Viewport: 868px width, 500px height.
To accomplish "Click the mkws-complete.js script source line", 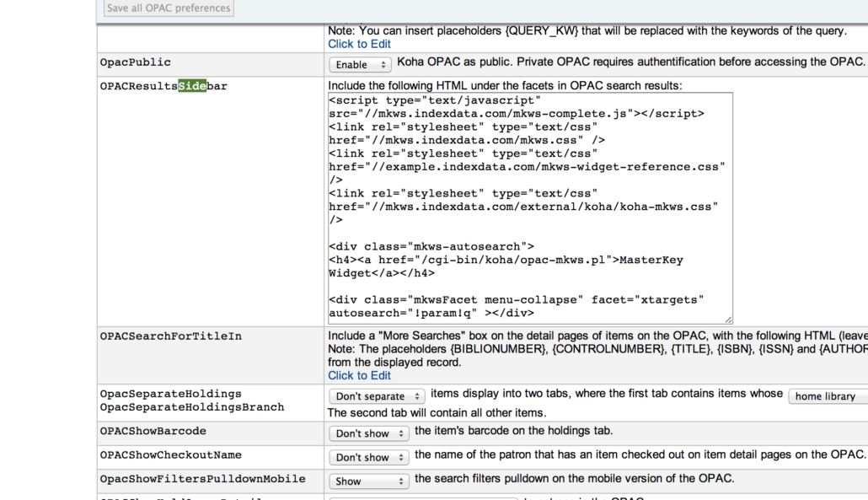I will pyautogui.click(x=517, y=114).
